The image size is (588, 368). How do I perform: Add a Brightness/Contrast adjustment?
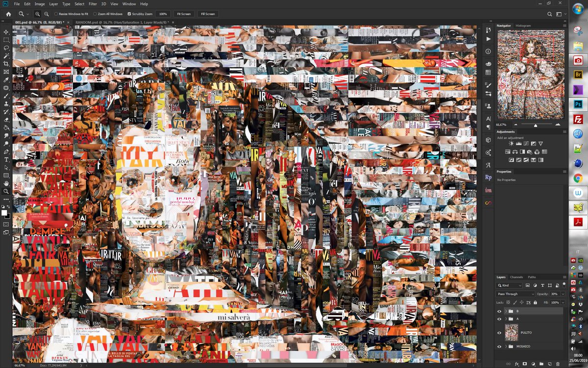click(x=511, y=143)
